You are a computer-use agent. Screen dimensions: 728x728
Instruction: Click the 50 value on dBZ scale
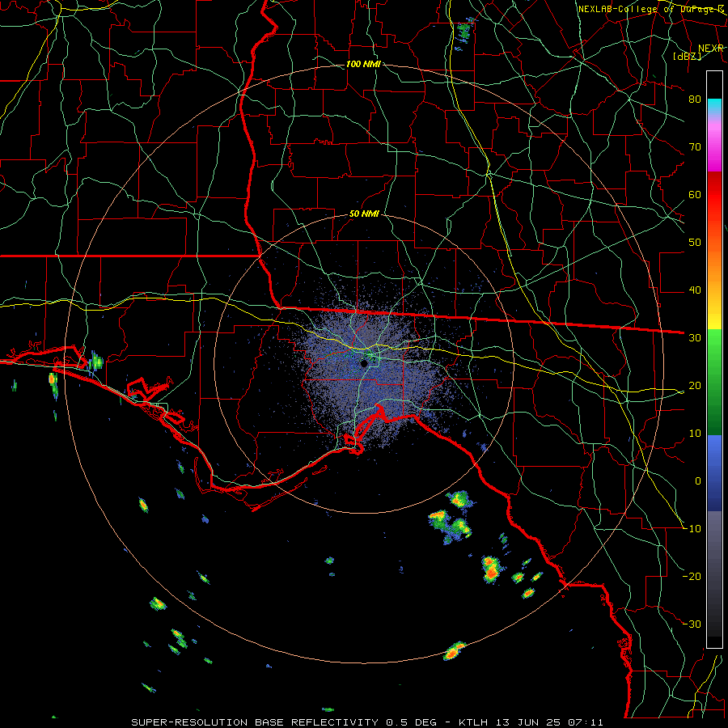(x=695, y=243)
